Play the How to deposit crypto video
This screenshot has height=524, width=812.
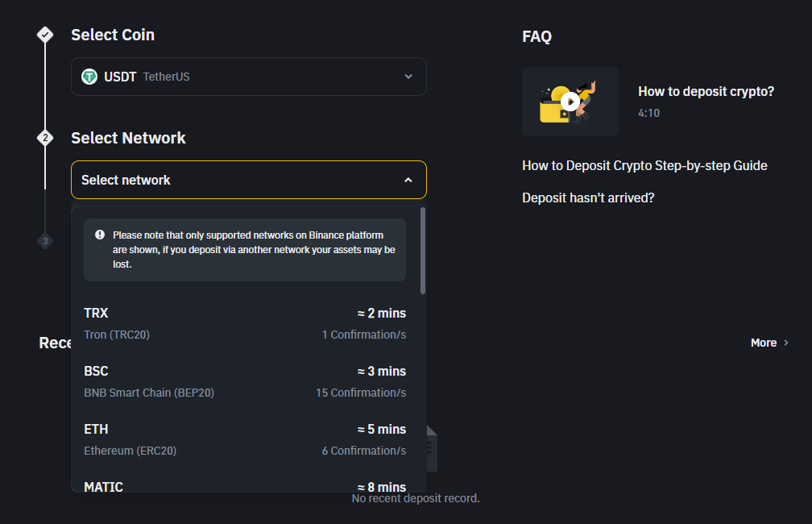pyautogui.click(x=570, y=102)
